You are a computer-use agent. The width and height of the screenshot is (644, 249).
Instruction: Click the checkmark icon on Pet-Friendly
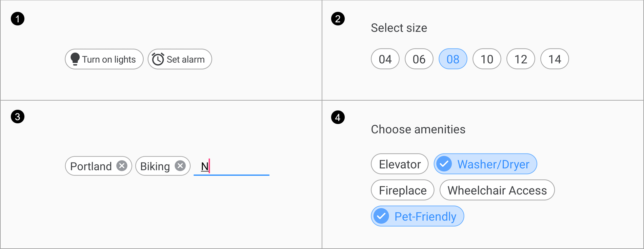click(381, 216)
